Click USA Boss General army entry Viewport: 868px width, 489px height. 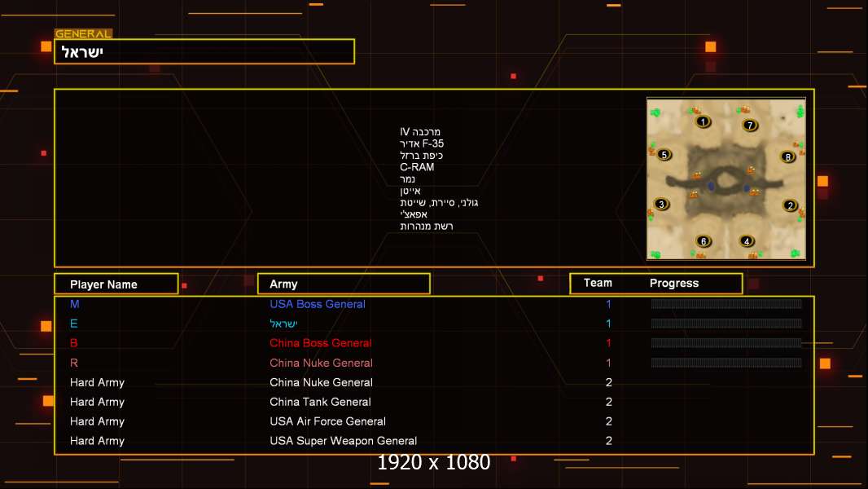point(318,304)
